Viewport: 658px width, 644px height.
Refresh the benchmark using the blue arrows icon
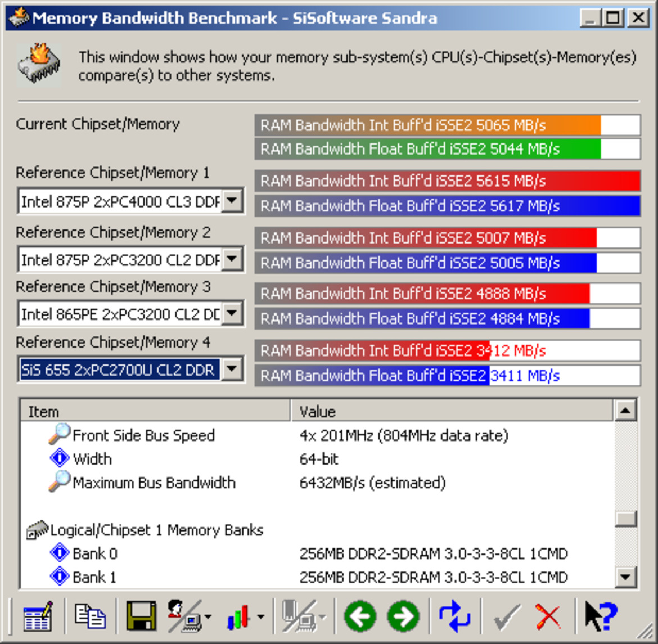[454, 616]
